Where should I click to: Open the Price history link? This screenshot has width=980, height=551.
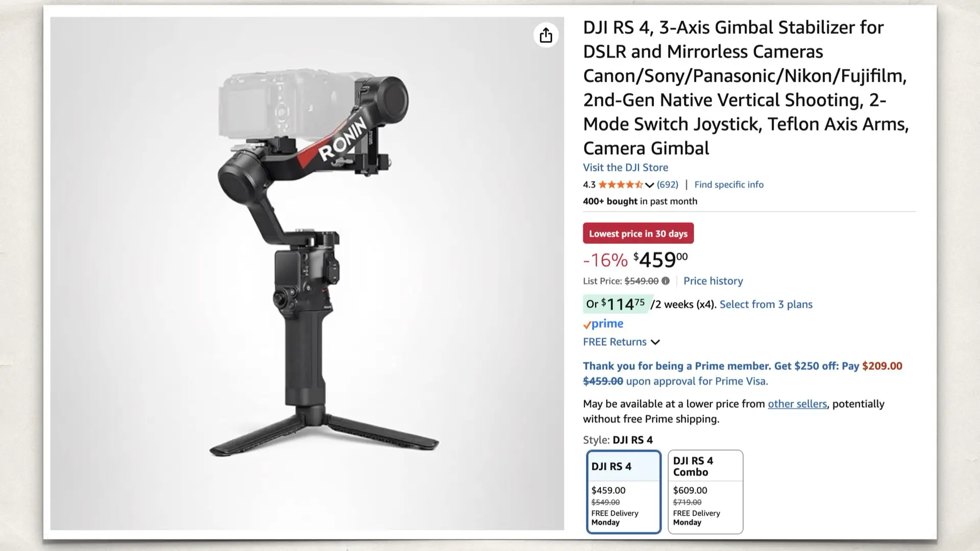tap(713, 281)
